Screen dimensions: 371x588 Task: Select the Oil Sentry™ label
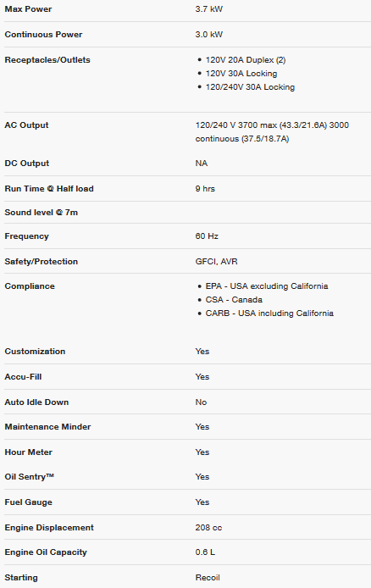(x=30, y=477)
